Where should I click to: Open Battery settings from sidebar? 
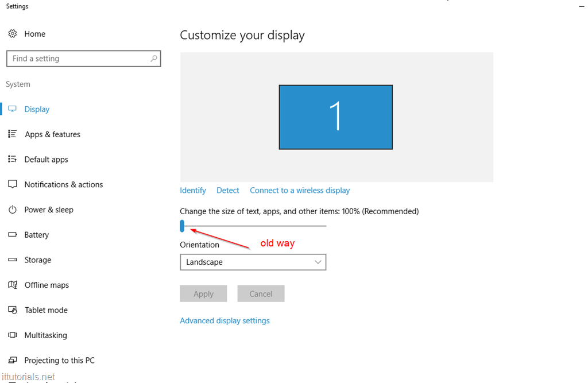(x=13, y=234)
